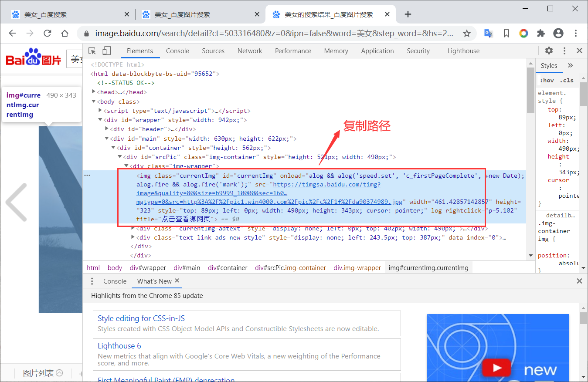588x382 pixels.
Task: Open the Lighthouse tab
Action: 463,51
